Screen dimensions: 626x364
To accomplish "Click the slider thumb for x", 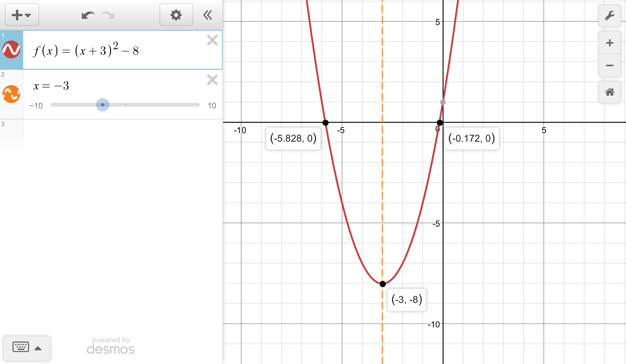I will 103,105.
